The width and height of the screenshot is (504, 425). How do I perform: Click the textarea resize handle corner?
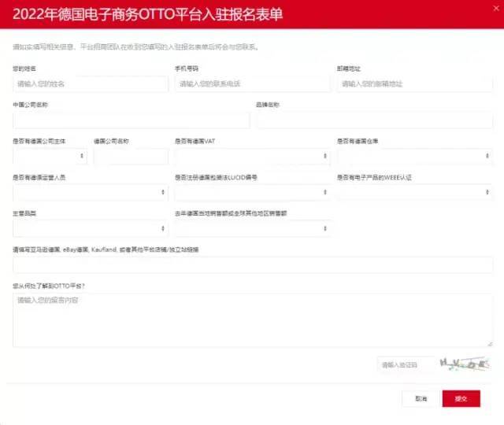[490, 344]
